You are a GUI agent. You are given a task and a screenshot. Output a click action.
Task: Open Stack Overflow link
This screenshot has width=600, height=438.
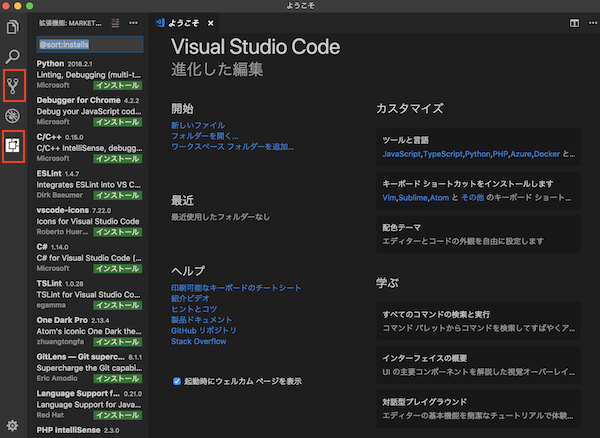click(x=199, y=341)
